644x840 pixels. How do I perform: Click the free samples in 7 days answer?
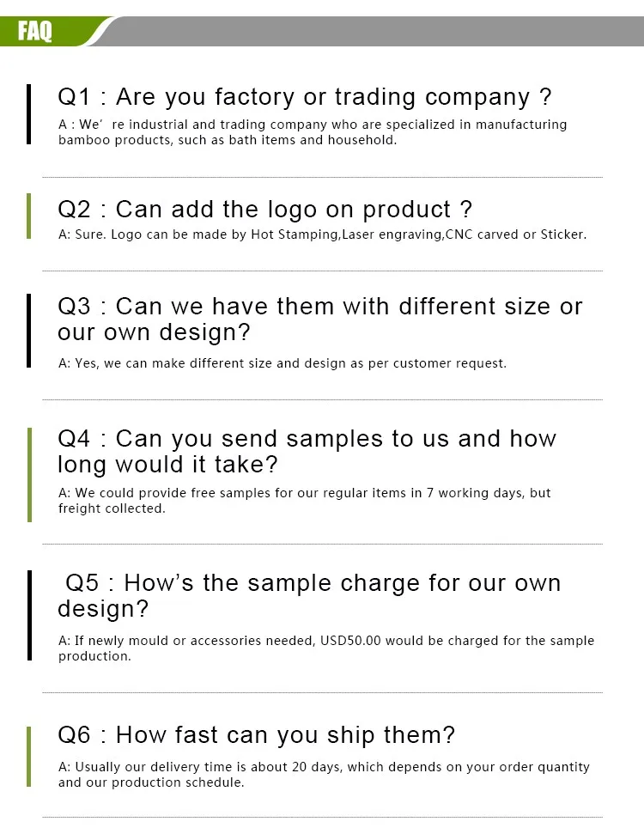(304, 501)
